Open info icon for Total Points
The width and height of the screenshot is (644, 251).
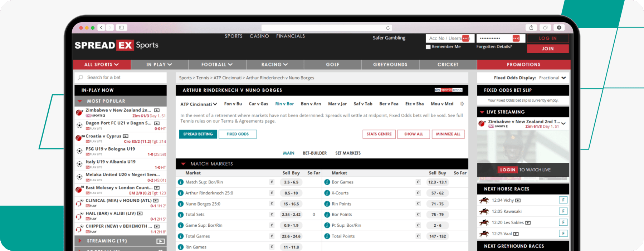(x=327, y=236)
